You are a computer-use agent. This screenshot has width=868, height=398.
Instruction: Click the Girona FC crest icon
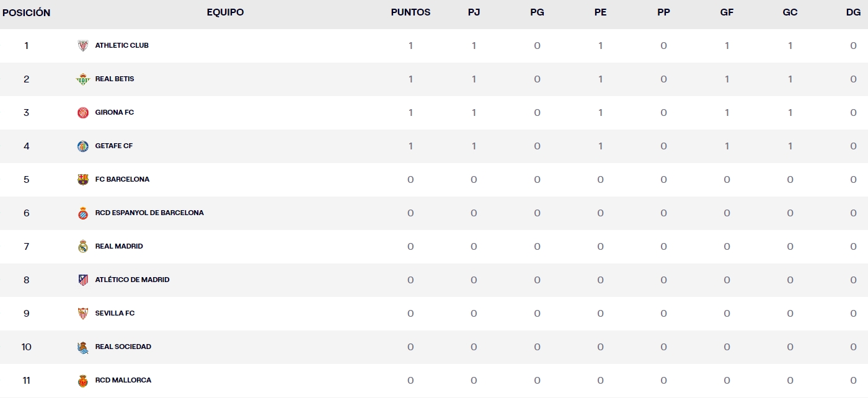(83, 112)
